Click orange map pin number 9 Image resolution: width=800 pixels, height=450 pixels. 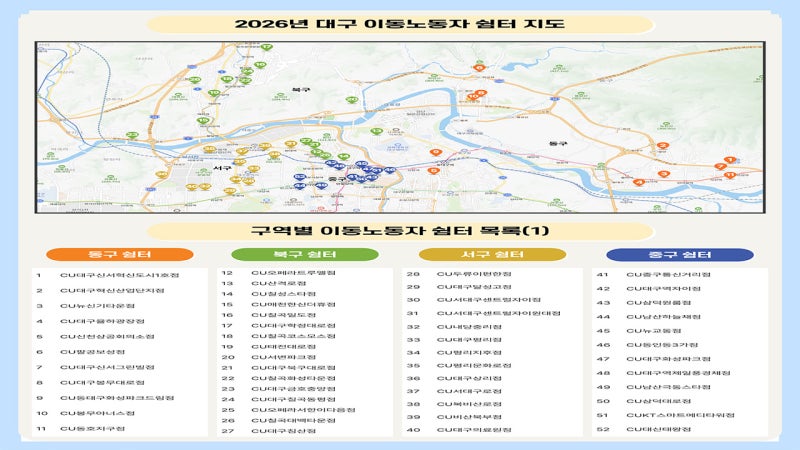click(436, 152)
